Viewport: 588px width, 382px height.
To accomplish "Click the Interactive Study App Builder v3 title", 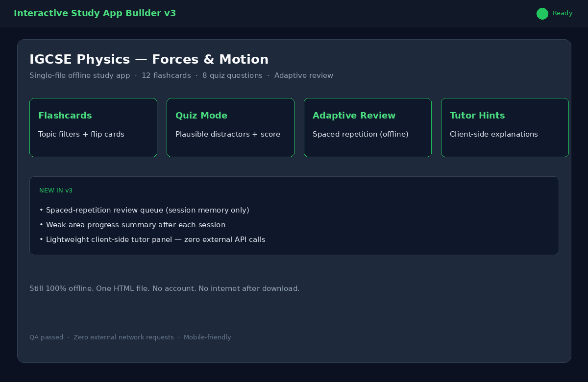I will pos(95,13).
